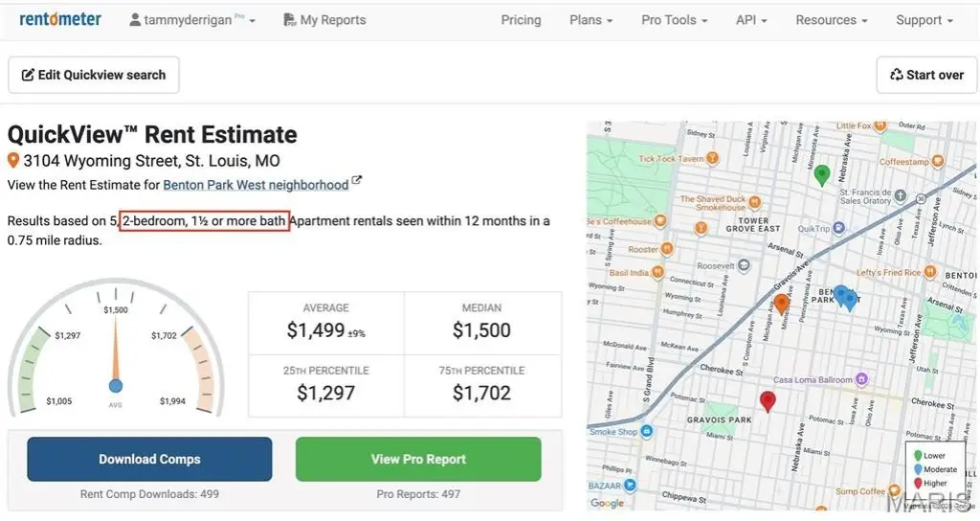Click the green Lower rent marker on the map
The height and width of the screenshot is (521, 980).
click(x=822, y=174)
